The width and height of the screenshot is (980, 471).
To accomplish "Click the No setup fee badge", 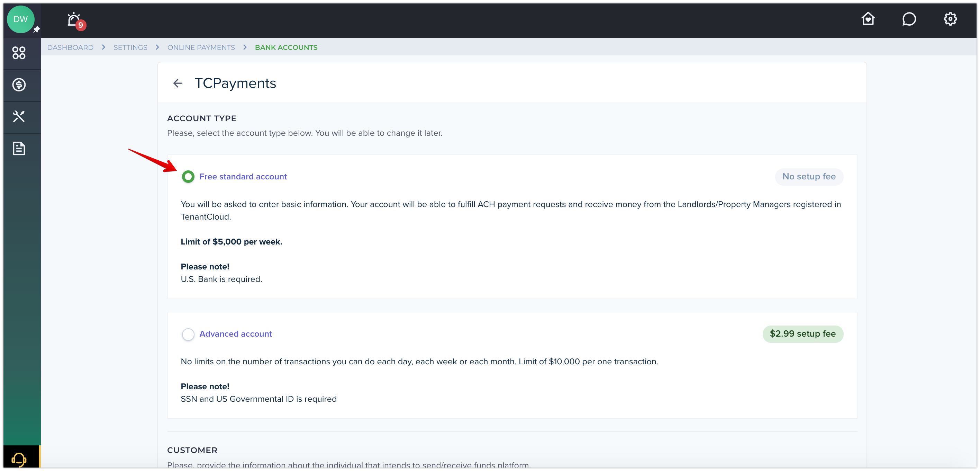I will (x=809, y=177).
